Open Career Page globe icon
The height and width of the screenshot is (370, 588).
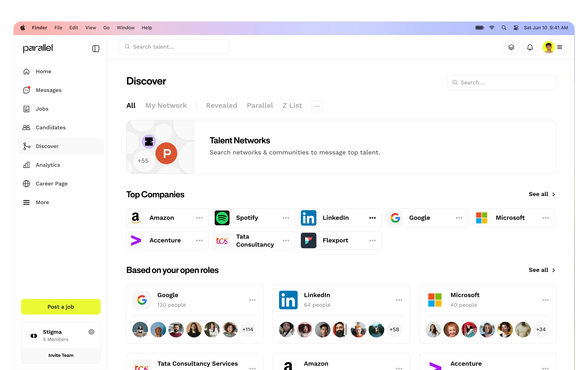[26, 184]
